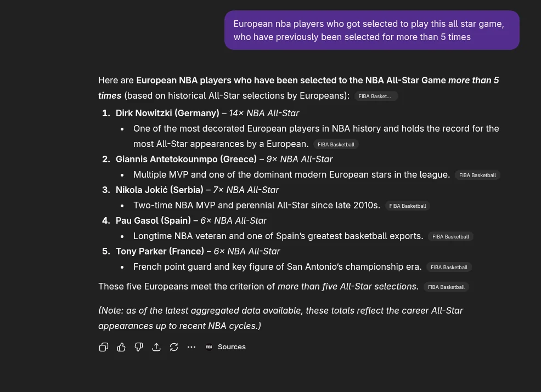Screen dimensions: 541x392
Task: Open the Sources list
Action: [x=226, y=347]
